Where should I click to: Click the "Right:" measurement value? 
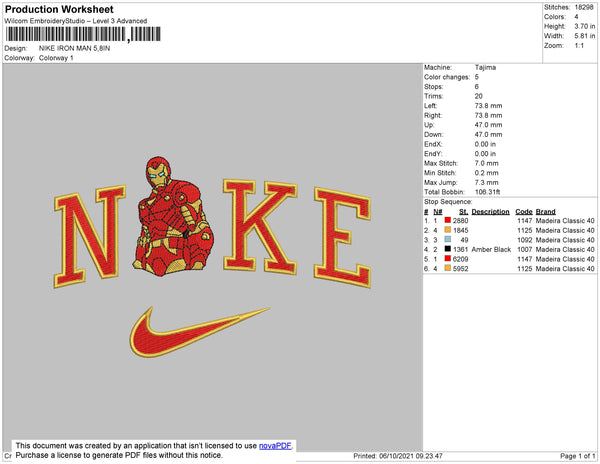click(488, 115)
